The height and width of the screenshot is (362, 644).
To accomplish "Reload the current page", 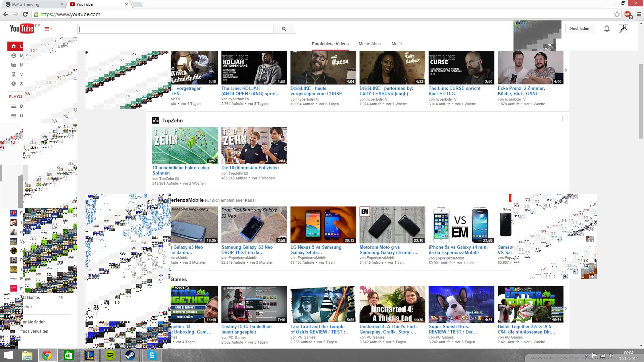I will pos(25,14).
